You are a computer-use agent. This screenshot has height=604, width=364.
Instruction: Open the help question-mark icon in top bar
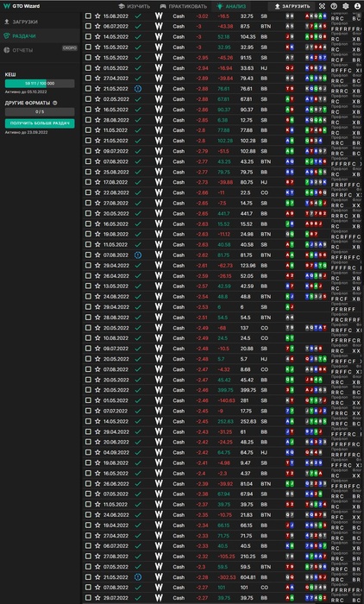coord(334,6)
